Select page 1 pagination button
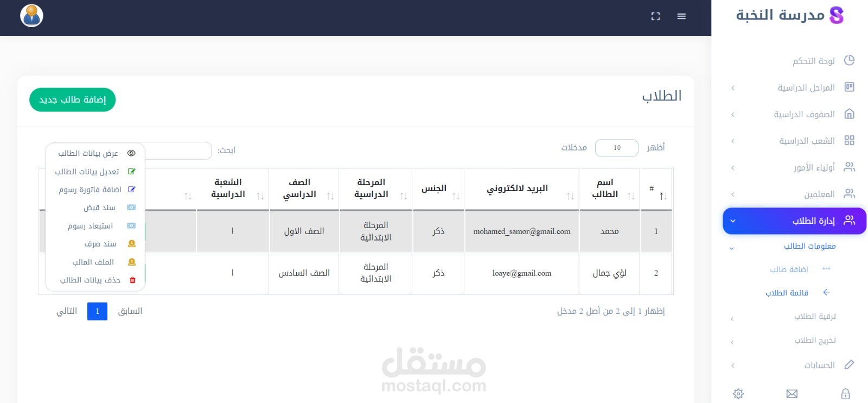 click(97, 311)
